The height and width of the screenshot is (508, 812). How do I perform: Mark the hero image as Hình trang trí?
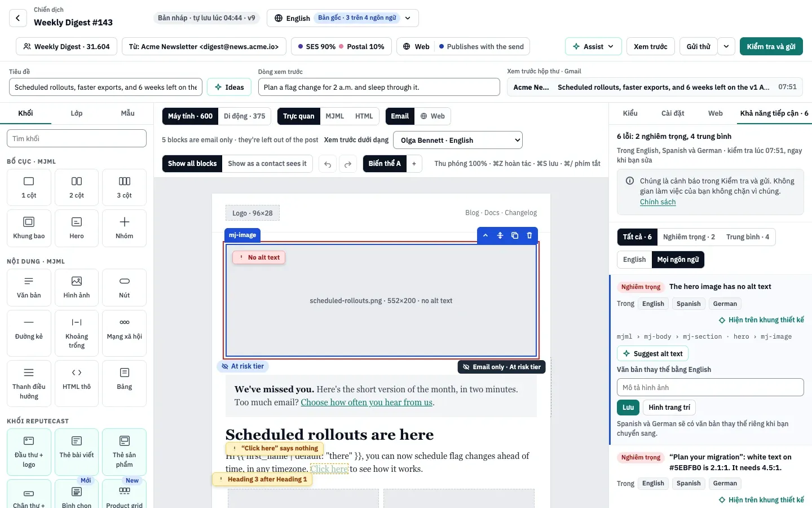pyautogui.click(x=669, y=408)
